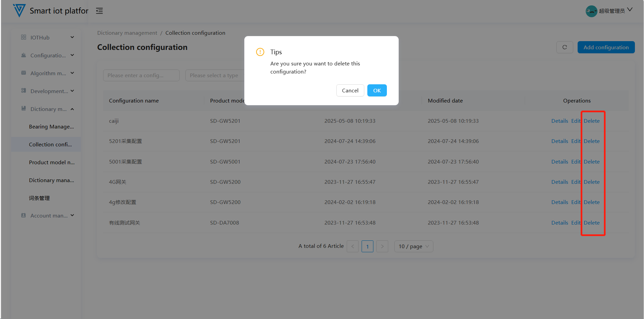Open the 10 / page size dropdown
This screenshot has width=644, height=319.
click(x=413, y=246)
